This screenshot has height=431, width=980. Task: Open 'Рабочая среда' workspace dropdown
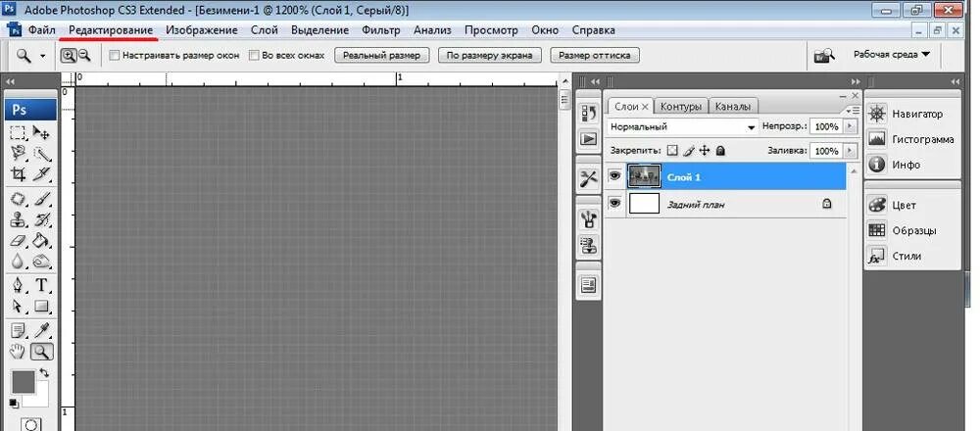[892, 55]
